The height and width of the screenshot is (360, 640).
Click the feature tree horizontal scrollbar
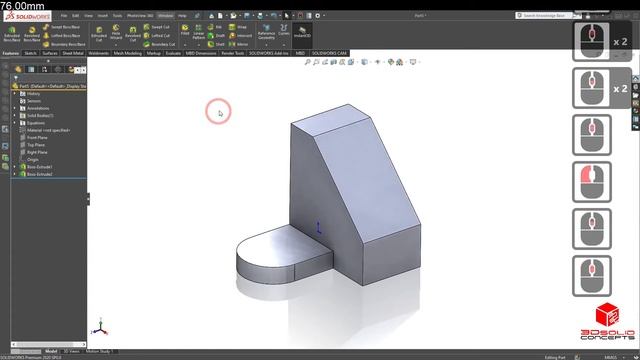tap(48, 344)
